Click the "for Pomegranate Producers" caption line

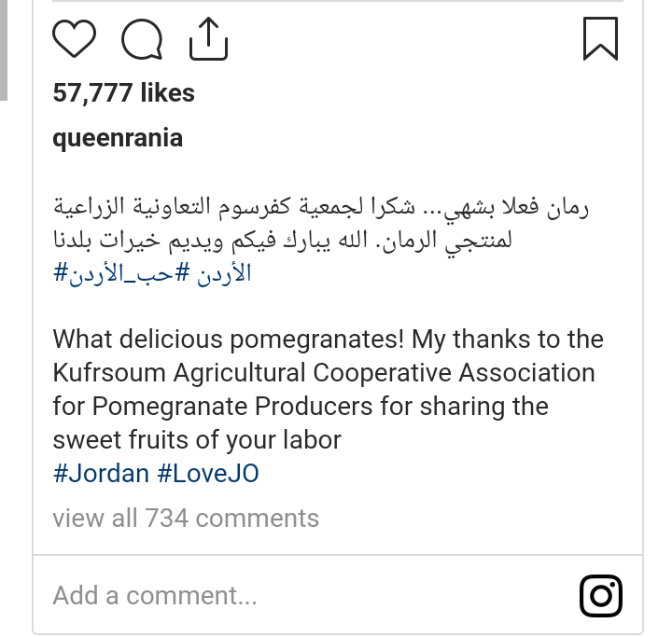(300, 406)
